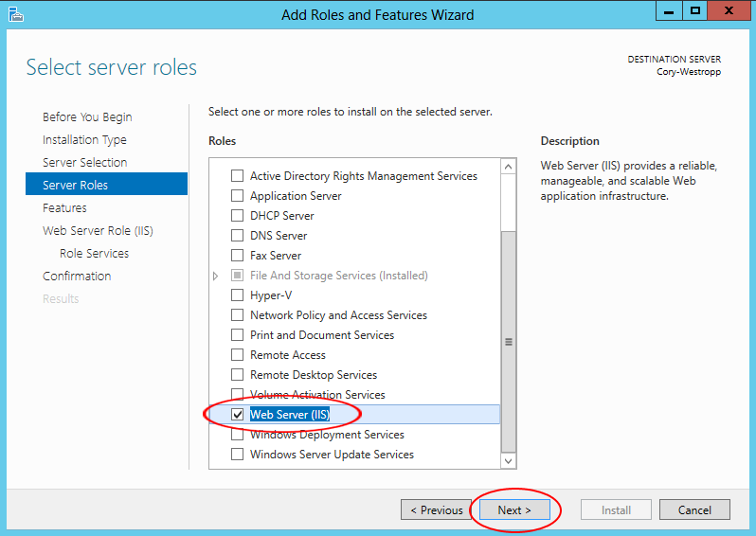Click the roles list scroll up arrow

(508, 167)
